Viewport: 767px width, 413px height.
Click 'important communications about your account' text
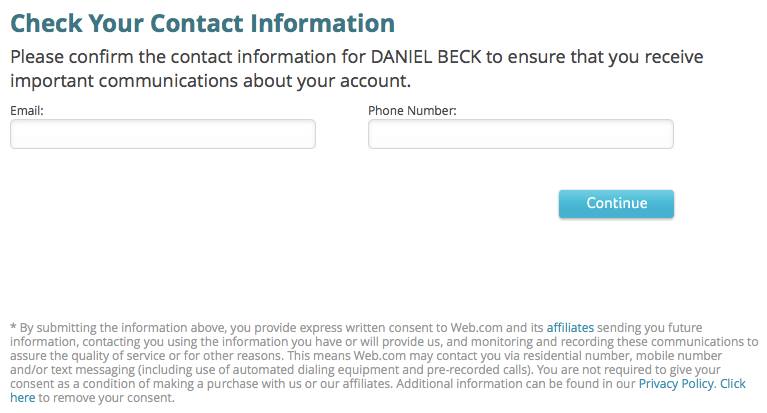210,80
